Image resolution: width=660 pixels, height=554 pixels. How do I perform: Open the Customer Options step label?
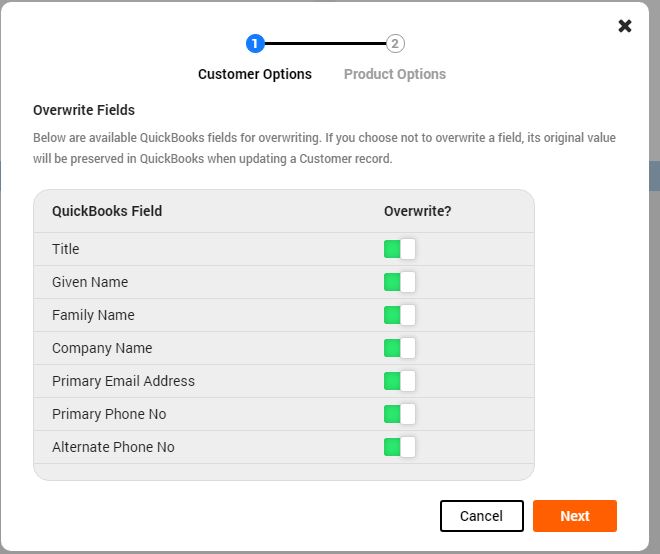[x=255, y=74]
